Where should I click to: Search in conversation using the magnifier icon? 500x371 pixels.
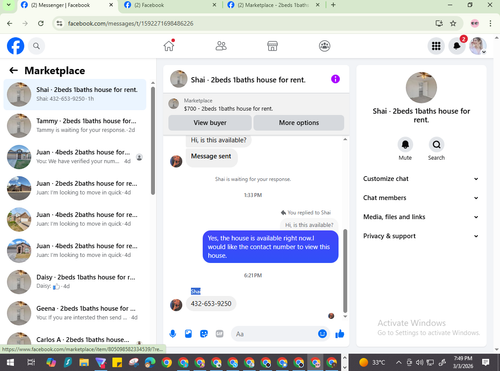pos(436,145)
